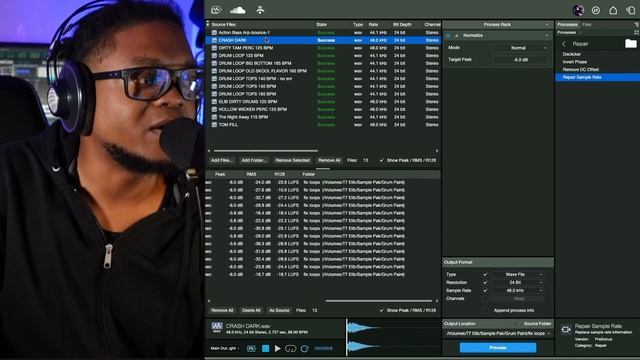Click the circular icon beside the avatar
Viewport: 640px width, 360px height.
596,11
